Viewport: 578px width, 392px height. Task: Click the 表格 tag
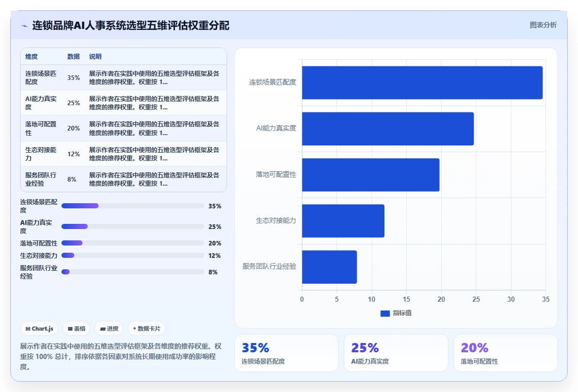coord(77,329)
